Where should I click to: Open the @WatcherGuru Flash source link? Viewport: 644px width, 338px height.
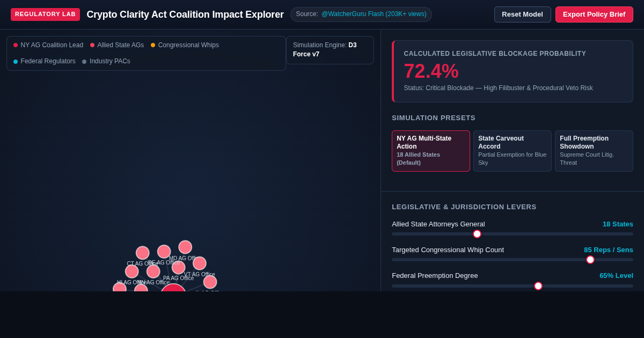click(x=374, y=14)
